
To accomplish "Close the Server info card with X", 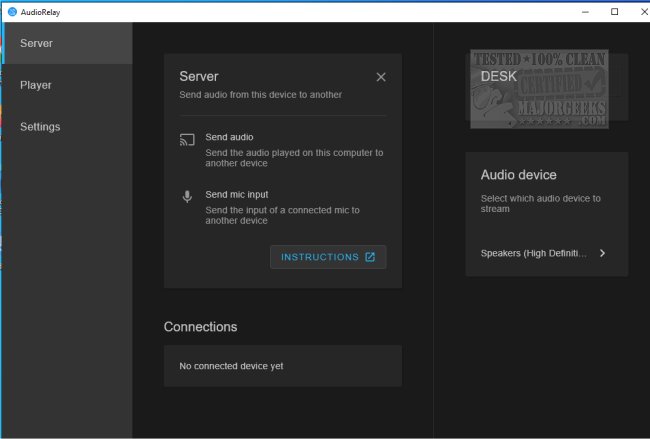I will coord(381,77).
